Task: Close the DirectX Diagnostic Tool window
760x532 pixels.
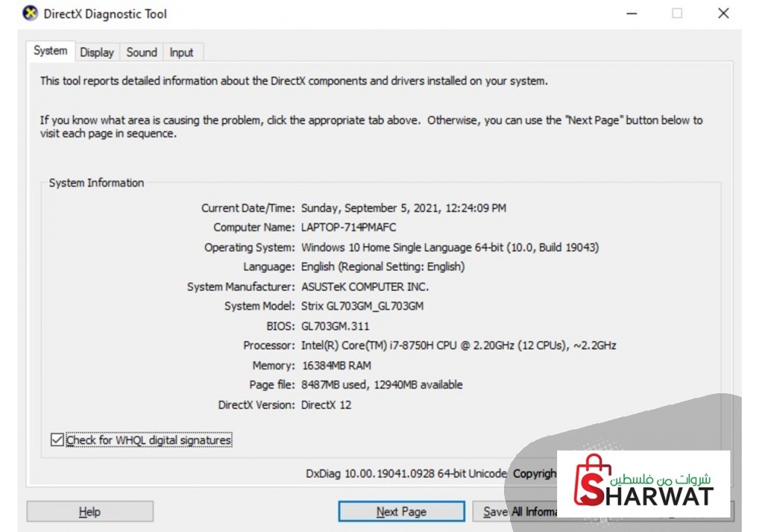Action: pyautogui.click(x=724, y=14)
